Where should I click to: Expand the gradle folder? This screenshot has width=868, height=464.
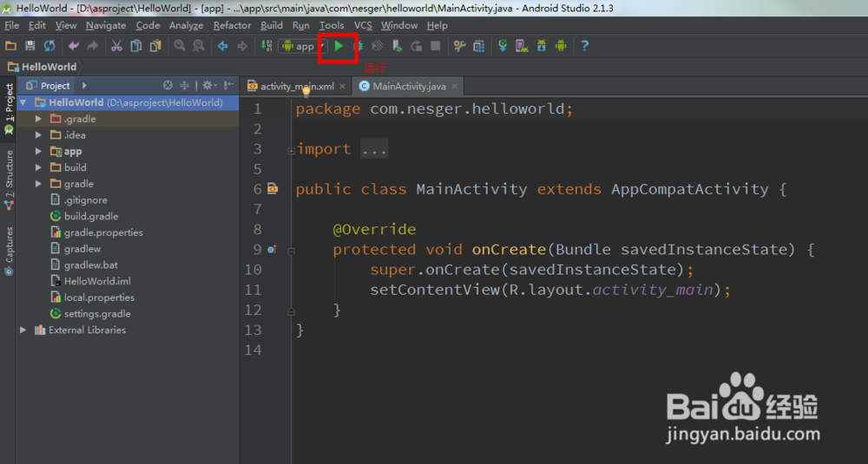tap(38, 184)
